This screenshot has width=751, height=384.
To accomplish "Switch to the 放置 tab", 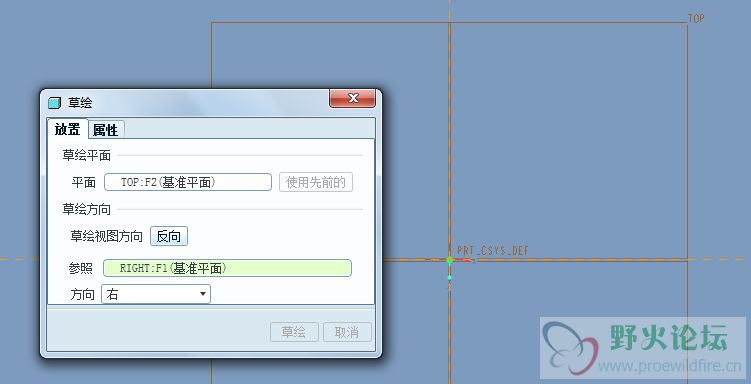I will pyautogui.click(x=68, y=129).
